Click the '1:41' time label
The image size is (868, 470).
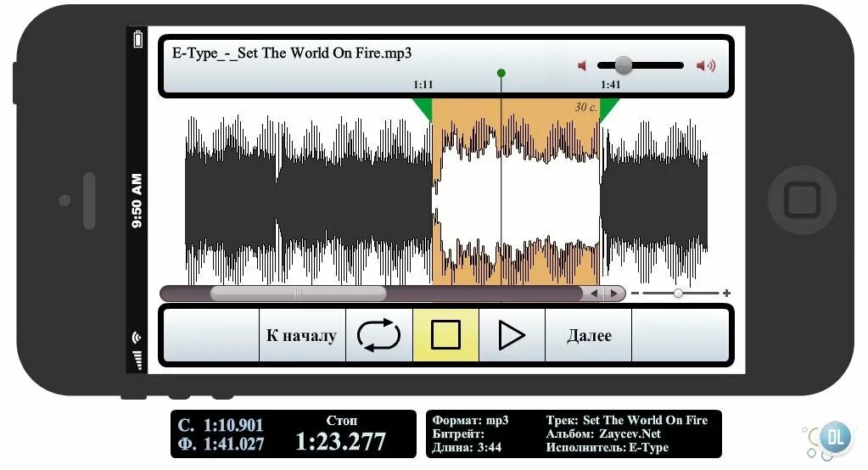(611, 85)
